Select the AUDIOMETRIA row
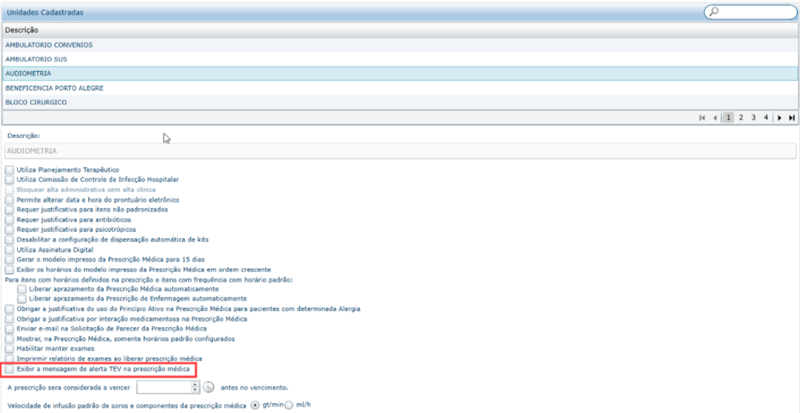Screen dimensions: 800x413 pyautogui.click(x=400, y=74)
